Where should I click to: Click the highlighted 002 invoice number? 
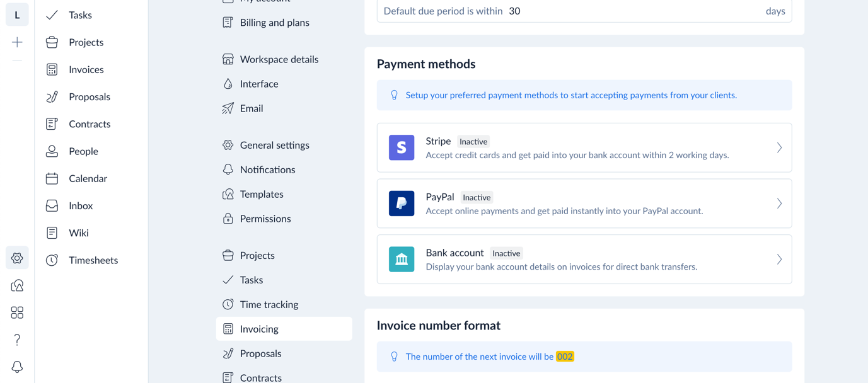tap(565, 357)
